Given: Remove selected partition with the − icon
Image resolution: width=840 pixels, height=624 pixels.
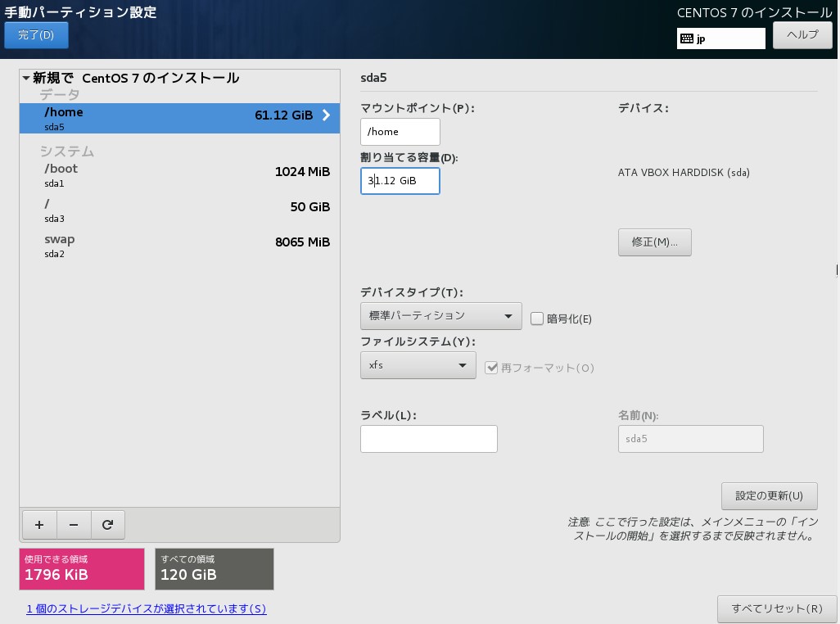Looking at the screenshot, I should 73,524.
